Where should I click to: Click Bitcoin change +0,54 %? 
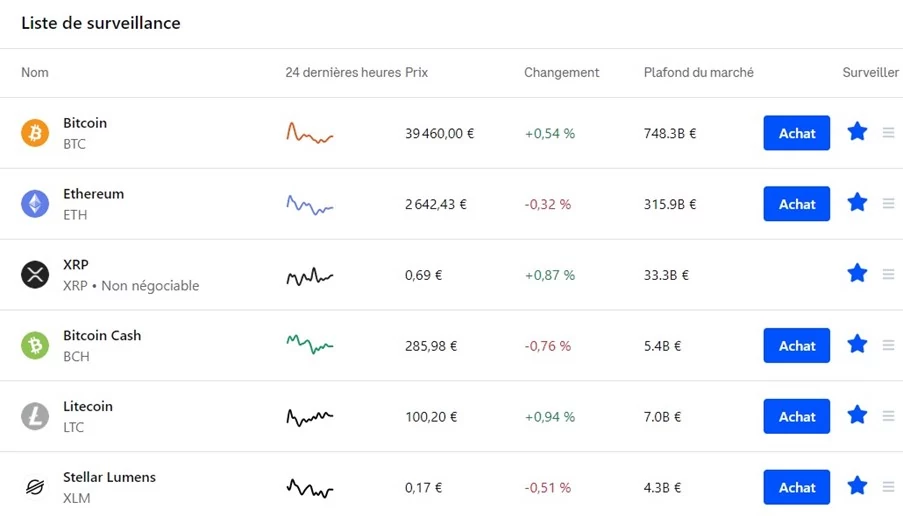click(549, 134)
